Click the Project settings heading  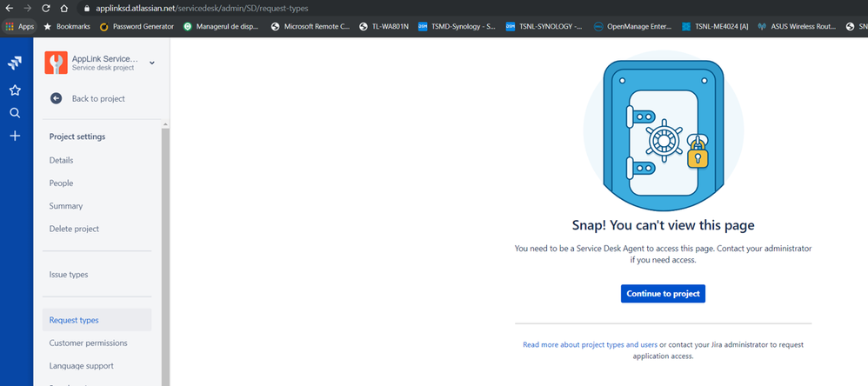tap(77, 136)
